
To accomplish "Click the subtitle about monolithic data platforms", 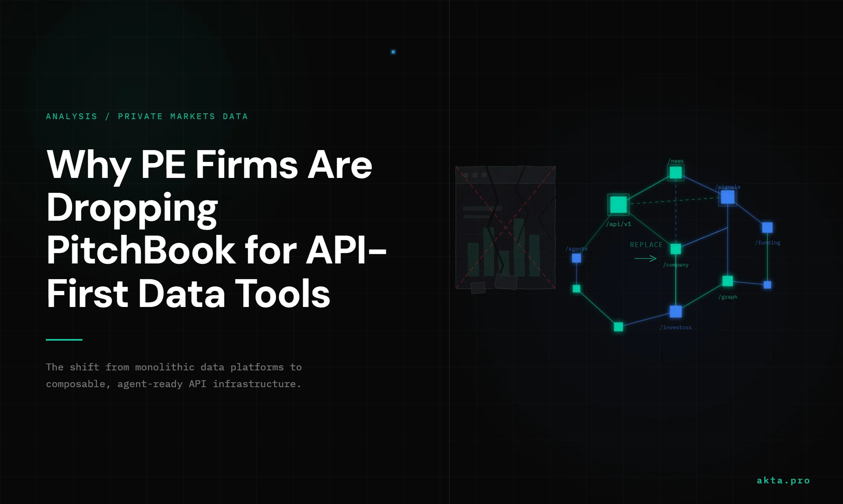I will click(174, 375).
